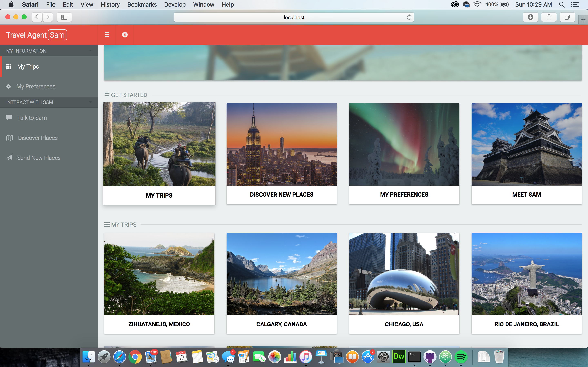Show Safari downloads list
Screen dimensions: 588x367
pyautogui.click(x=530, y=17)
